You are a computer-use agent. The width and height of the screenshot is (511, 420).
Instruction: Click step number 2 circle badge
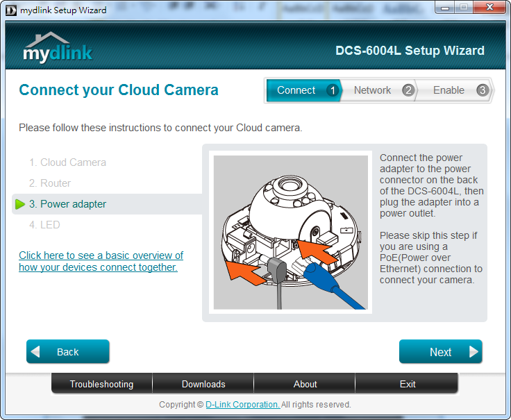pyautogui.click(x=408, y=90)
